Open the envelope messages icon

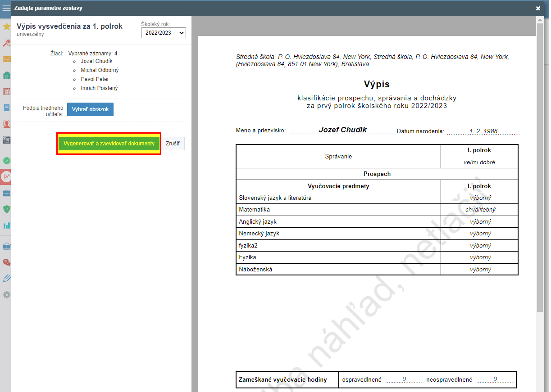(6, 59)
